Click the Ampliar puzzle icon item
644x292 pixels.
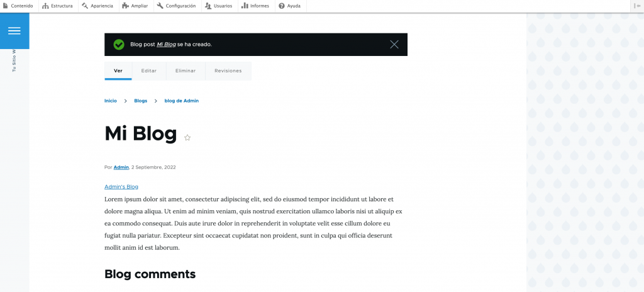pos(135,6)
